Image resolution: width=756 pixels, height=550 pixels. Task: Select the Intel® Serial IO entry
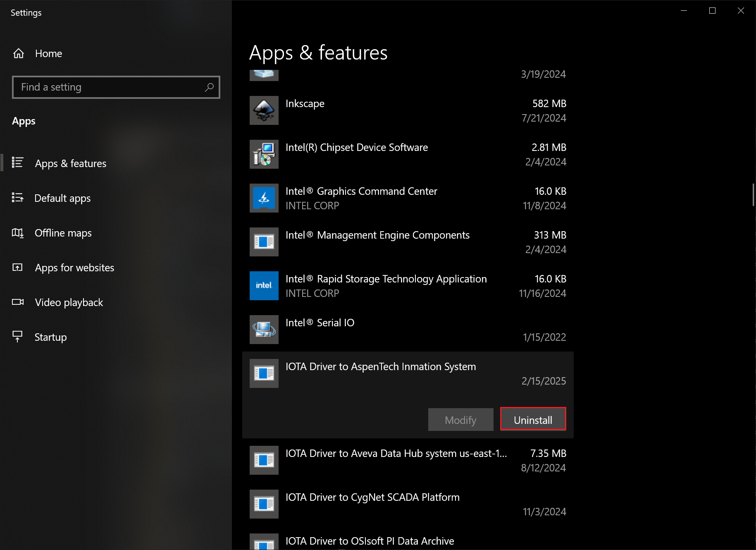click(x=408, y=330)
